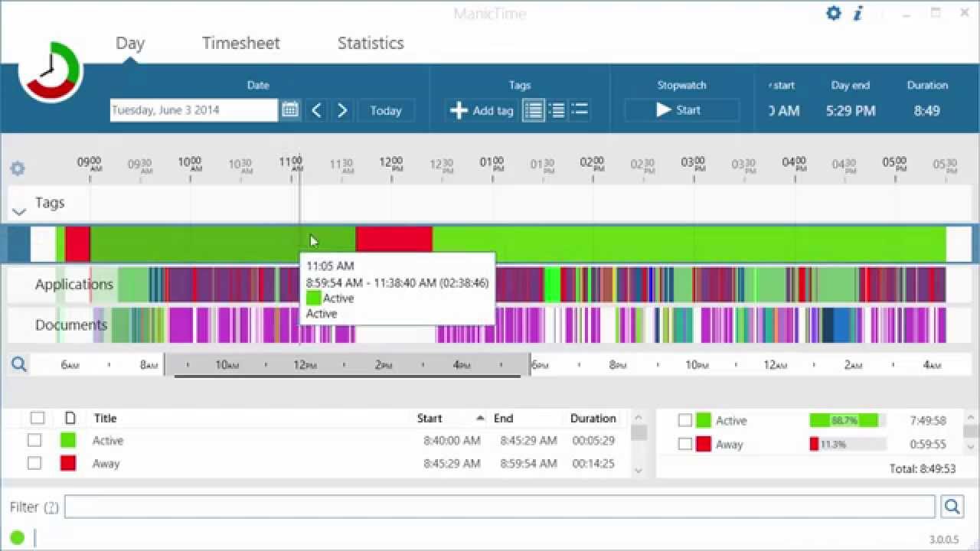980x551 pixels.
Task: Click the 0:59:55 Away duration
Action: pyautogui.click(x=928, y=444)
